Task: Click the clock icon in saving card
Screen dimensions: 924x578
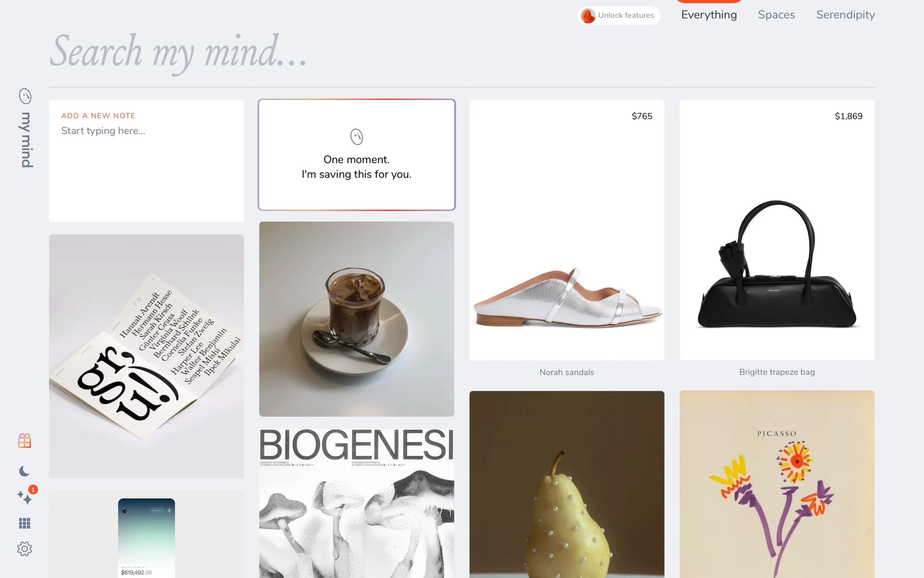Action: [x=357, y=137]
